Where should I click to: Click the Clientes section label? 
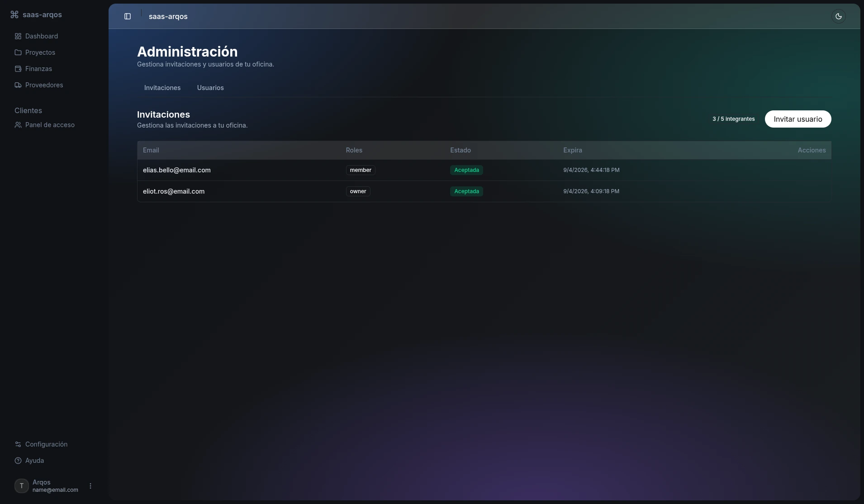pyautogui.click(x=28, y=110)
